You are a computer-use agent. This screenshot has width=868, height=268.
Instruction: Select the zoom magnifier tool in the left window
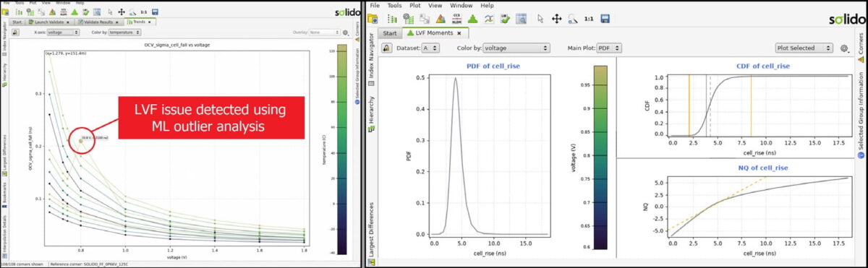pos(132,12)
